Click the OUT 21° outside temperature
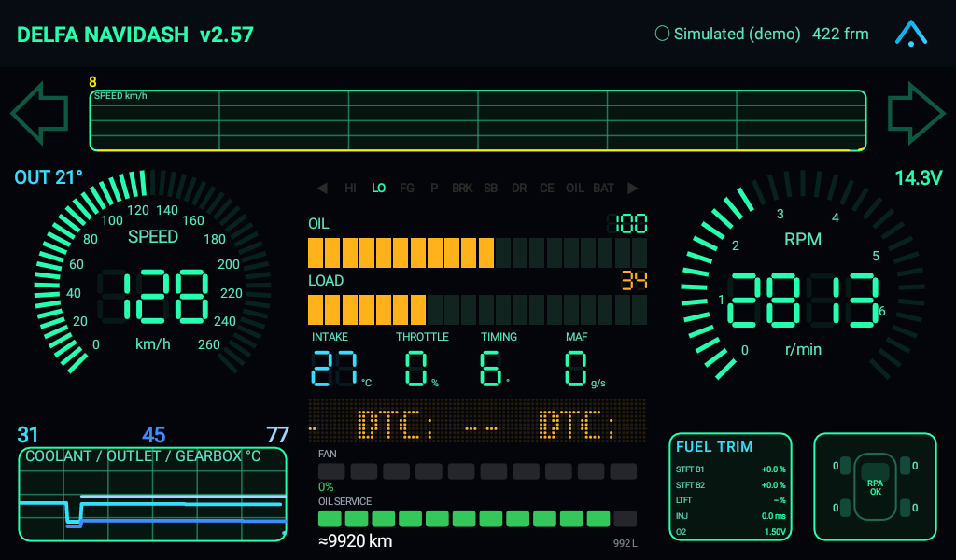Image resolution: width=956 pixels, height=560 pixels. (x=49, y=177)
